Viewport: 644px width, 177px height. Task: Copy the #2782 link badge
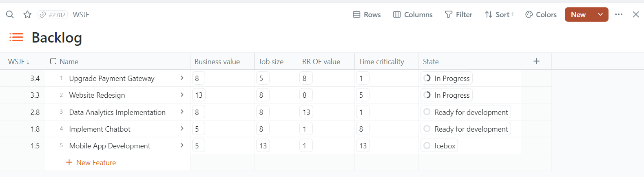point(53,15)
